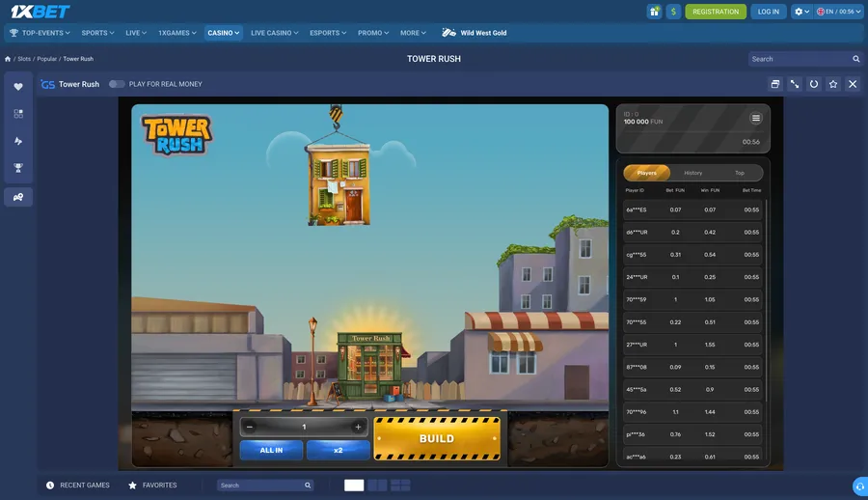Reload the game with refresh icon

(x=814, y=84)
